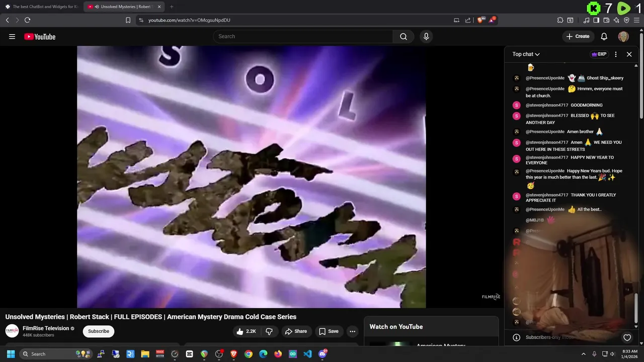Open File Explorer from the taskbar
This screenshot has width=644, height=362.
coord(145,354)
